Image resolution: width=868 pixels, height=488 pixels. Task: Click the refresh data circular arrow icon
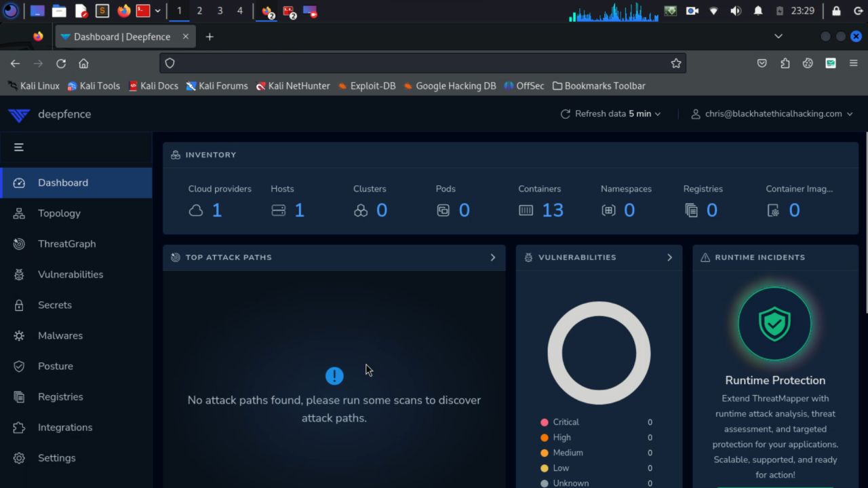pyautogui.click(x=566, y=114)
